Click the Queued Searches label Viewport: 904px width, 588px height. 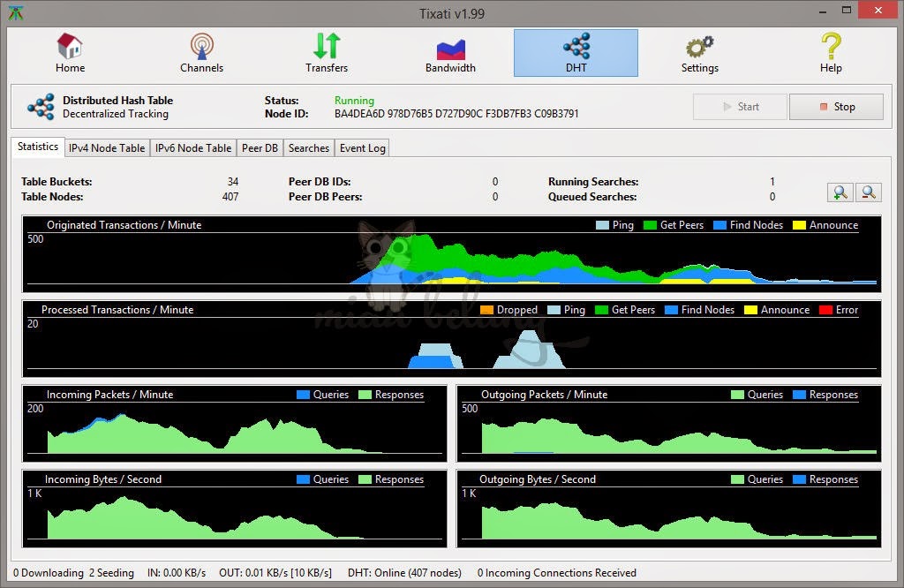click(592, 197)
